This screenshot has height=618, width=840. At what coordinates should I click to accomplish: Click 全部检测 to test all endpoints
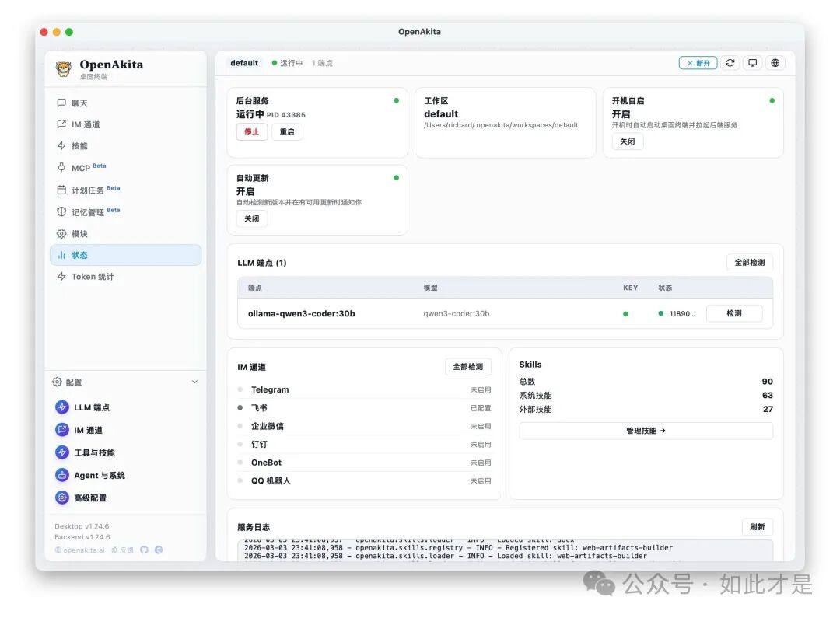pos(748,262)
